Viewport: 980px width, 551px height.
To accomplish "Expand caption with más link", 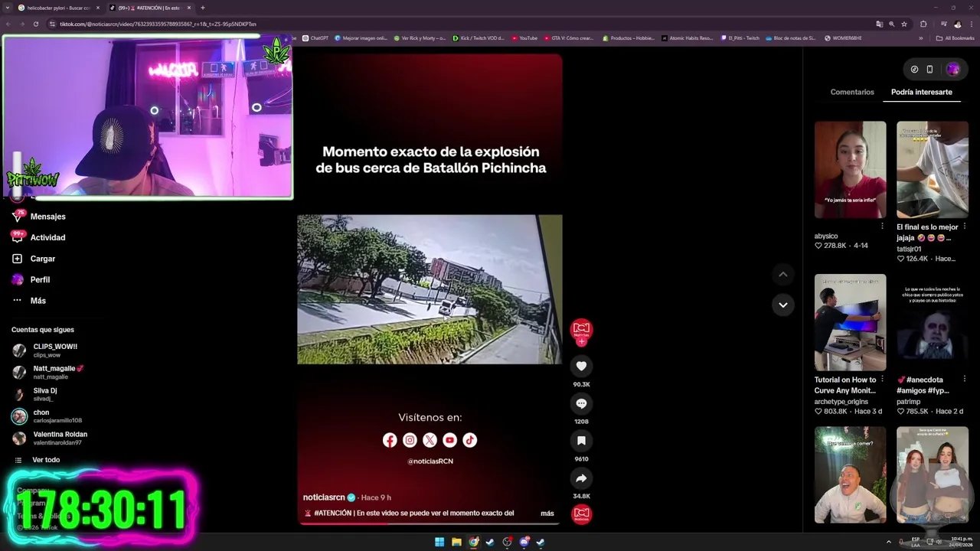I will tap(547, 514).
